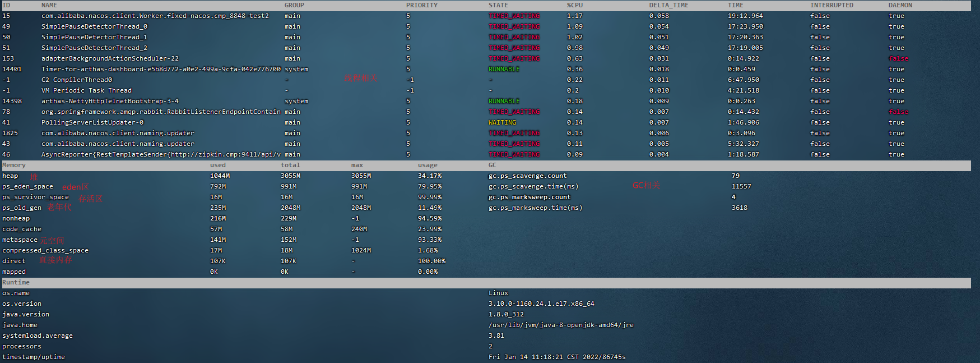The width and height of the screenshot is (980, 363).
Task: Click the C2 CompilerThread0 thread row
Action: 77,80
